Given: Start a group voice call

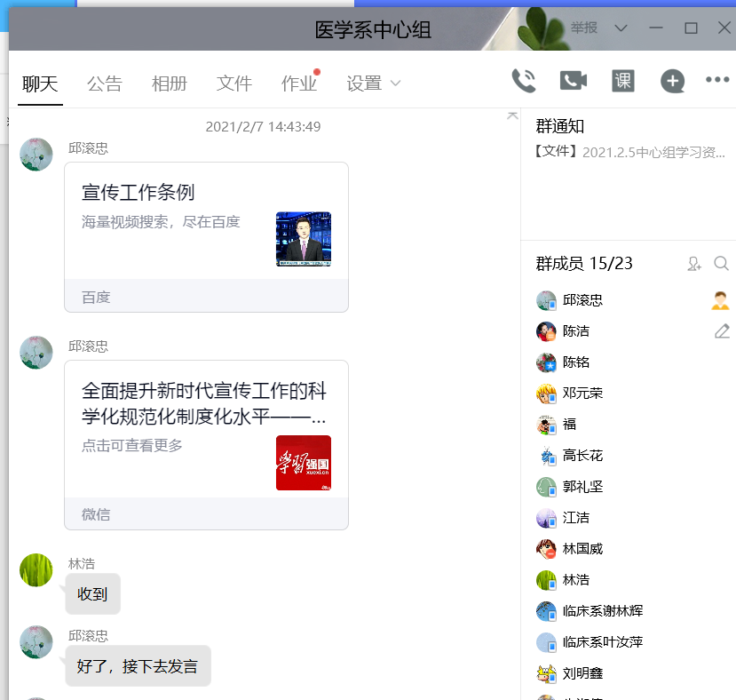Looking at the screenshot, I should pyautogui.click(x=524, y=81).
